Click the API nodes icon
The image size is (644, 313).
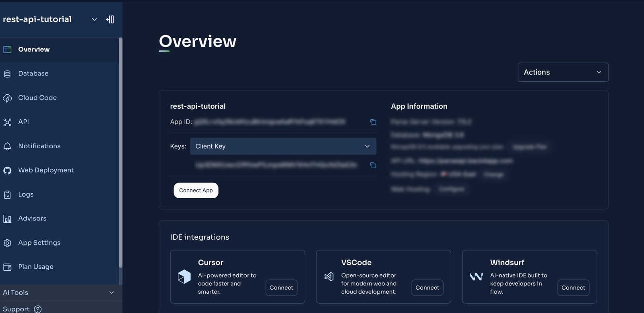coord(7,122)
